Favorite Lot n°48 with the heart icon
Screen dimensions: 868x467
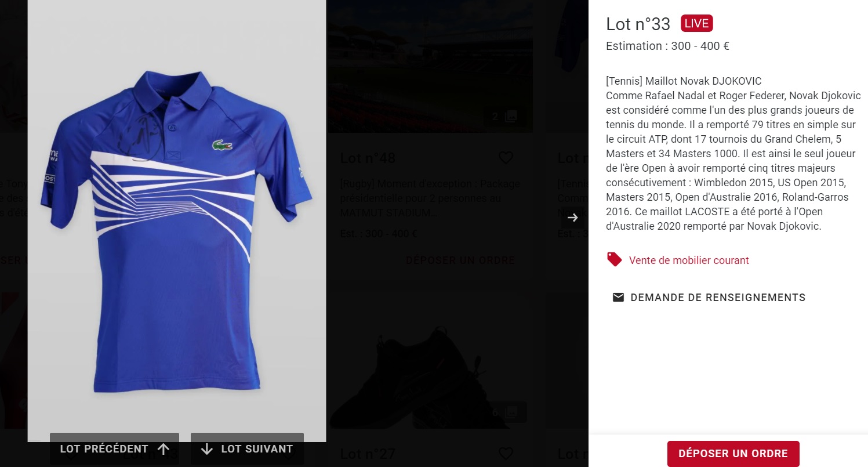[506, 158]
